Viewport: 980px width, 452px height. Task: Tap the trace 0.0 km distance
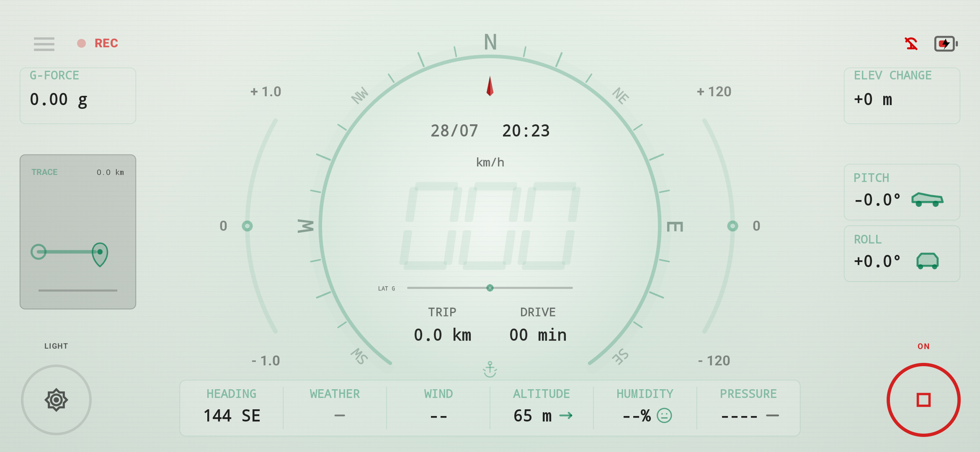click(x=110, y=172)
